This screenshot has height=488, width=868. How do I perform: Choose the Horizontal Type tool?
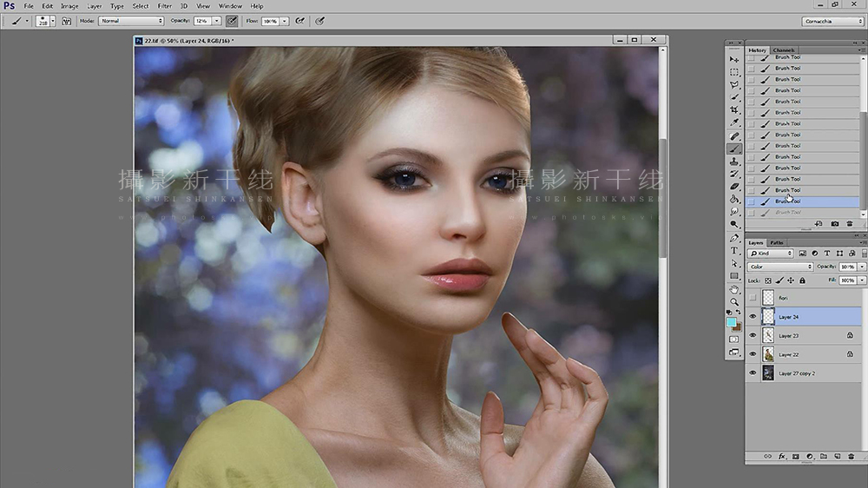pos(734,250)
